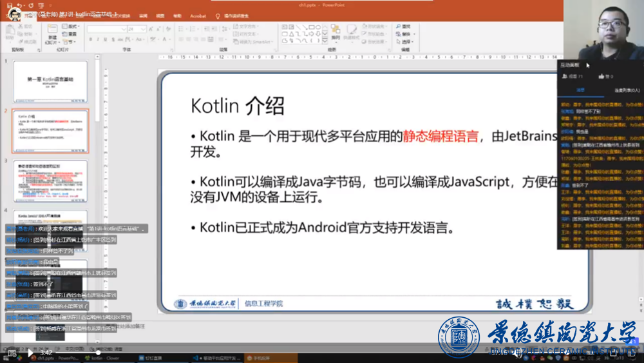Click the thumbs-up like icon

[x=601, y=77]
